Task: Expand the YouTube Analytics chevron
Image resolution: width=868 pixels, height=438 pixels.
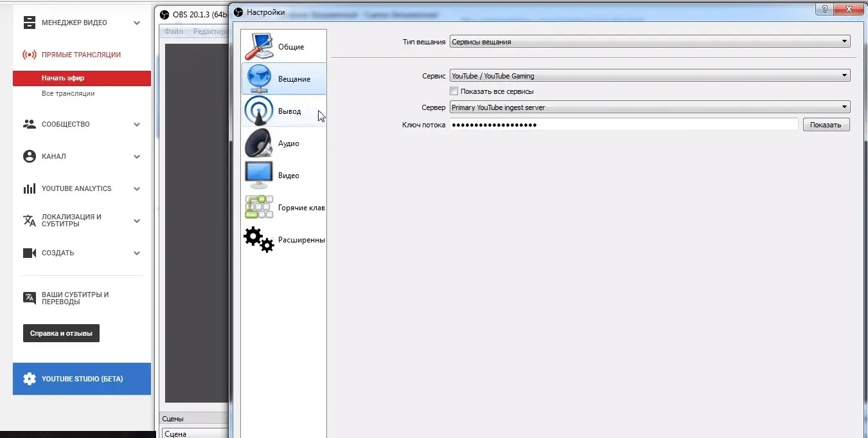Action: coord(137,189)
